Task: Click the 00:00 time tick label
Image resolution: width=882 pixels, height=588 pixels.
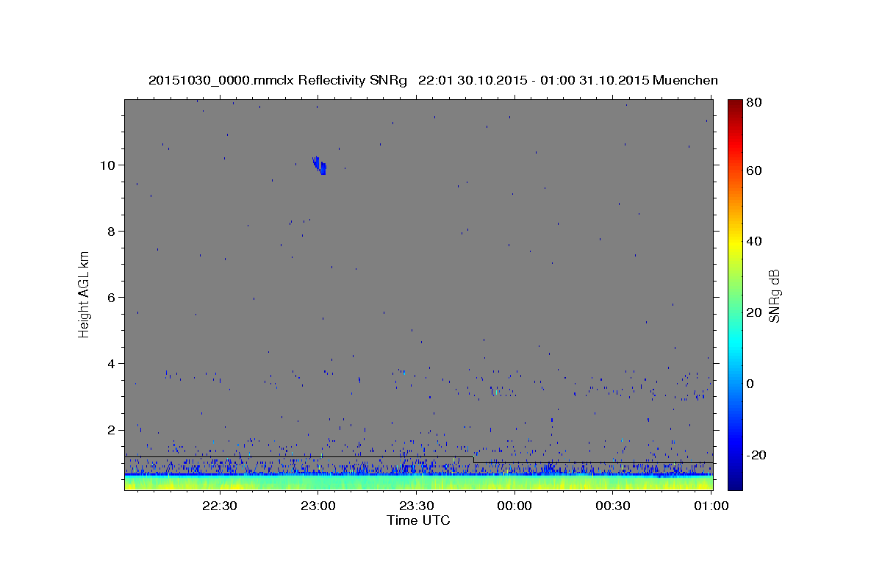Action: point(514,506)
